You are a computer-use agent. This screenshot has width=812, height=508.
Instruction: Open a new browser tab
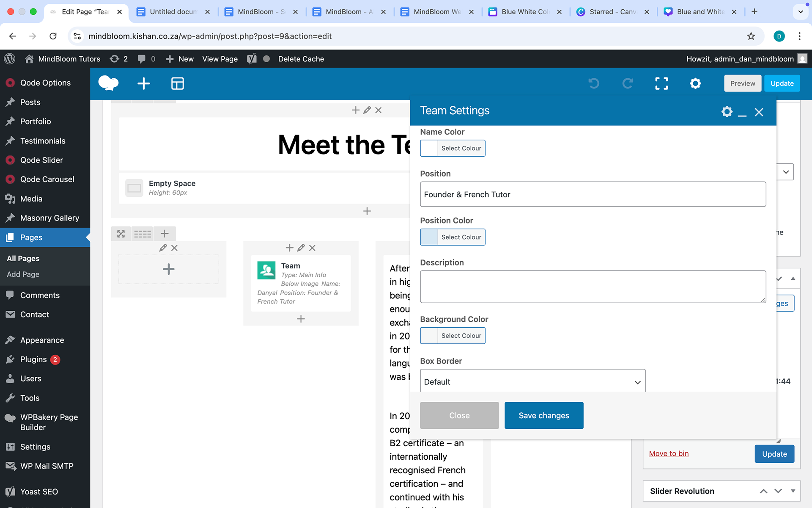(754, 12)
